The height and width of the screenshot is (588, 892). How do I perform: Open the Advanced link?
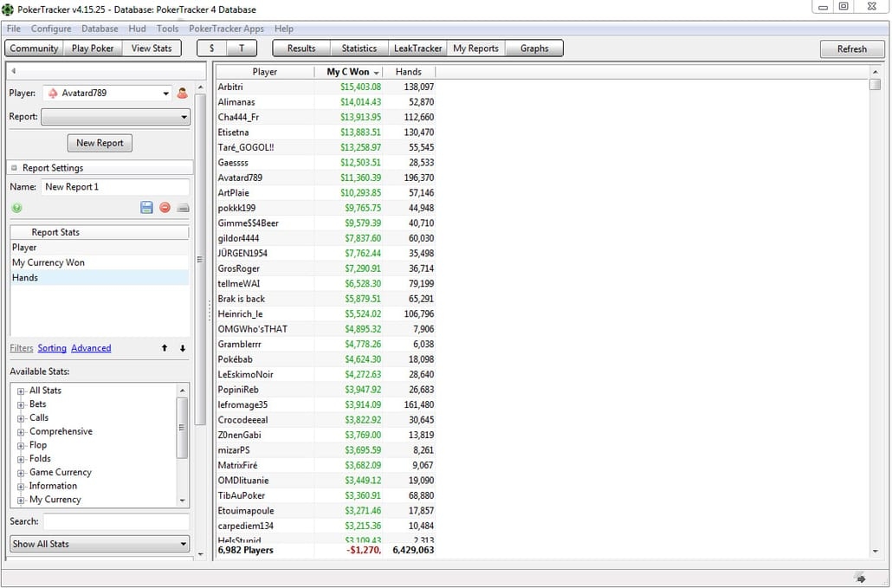point(91,348)
